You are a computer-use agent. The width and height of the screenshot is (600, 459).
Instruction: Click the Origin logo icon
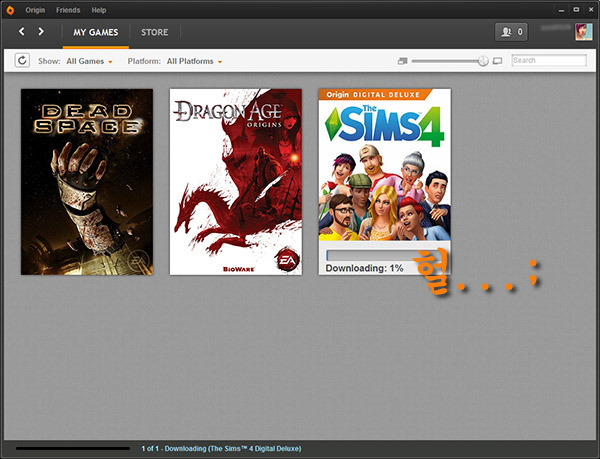(x=10, y=10)
